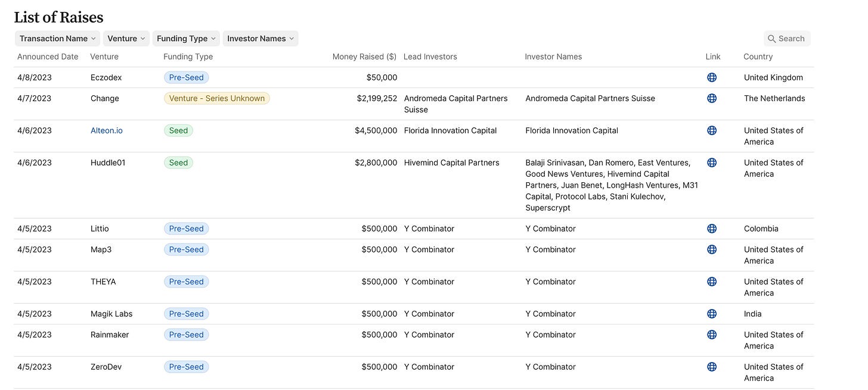Screen dimensions: 868x390
Task: Select the Eczodex venture name
Action: point(107,77)
